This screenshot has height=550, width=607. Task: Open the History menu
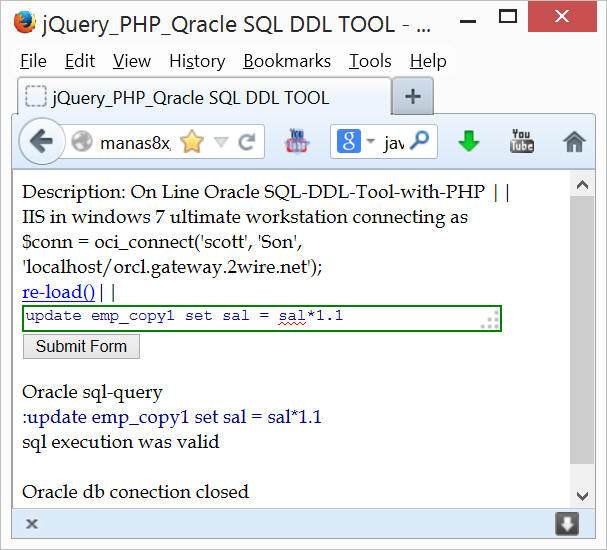197,61
